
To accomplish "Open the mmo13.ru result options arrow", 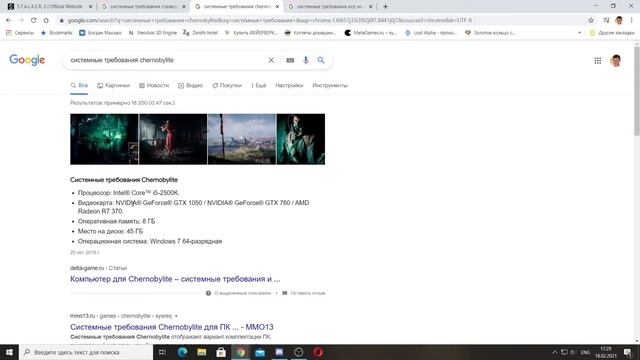I will pos(176,316).
